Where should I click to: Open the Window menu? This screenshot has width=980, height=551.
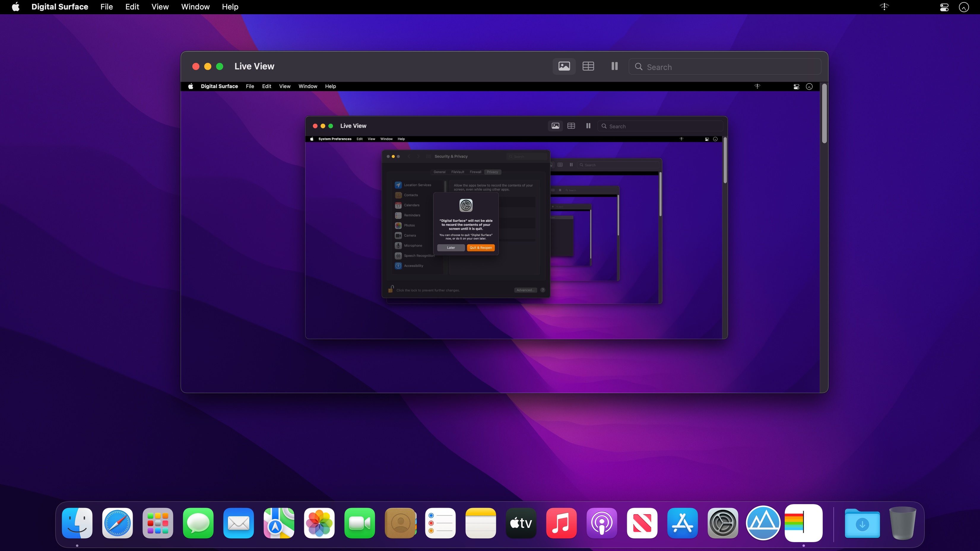pyautogui.click(x=195, y=7)
